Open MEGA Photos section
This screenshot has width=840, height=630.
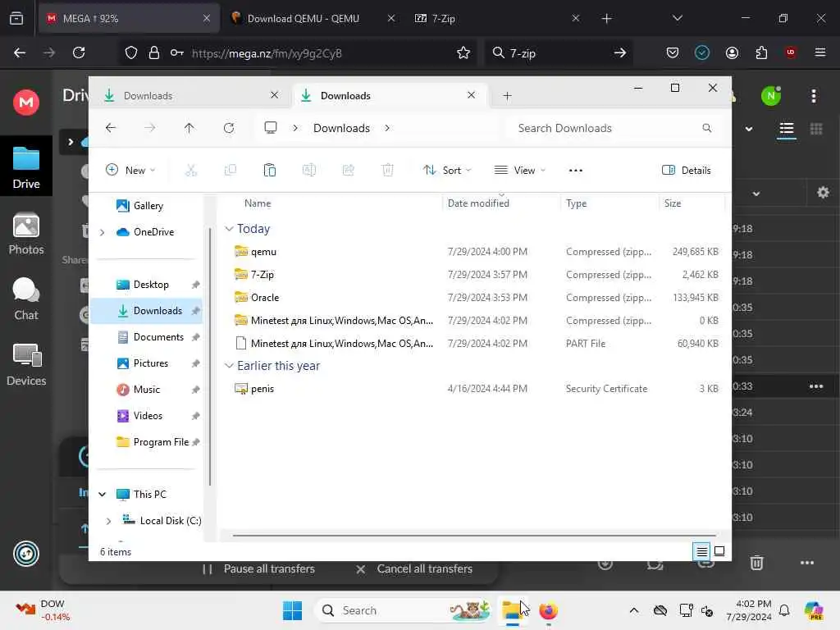click(25, 234)
